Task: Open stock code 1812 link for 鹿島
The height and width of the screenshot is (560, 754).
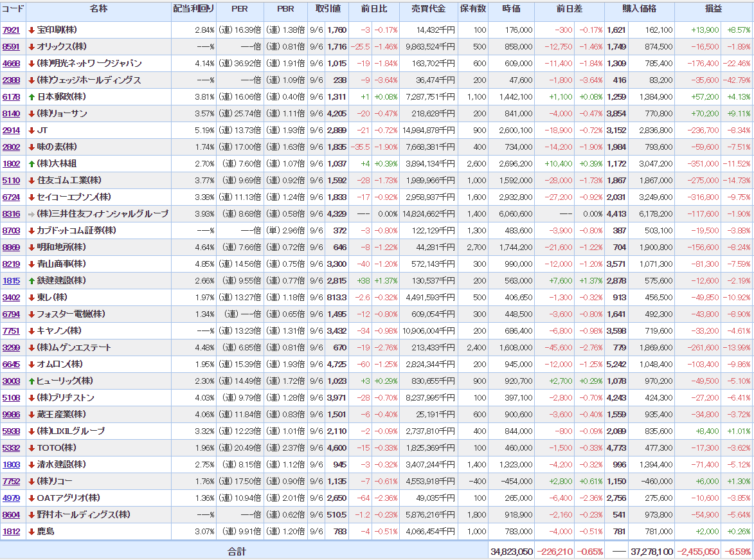Action: coord(11,532)
